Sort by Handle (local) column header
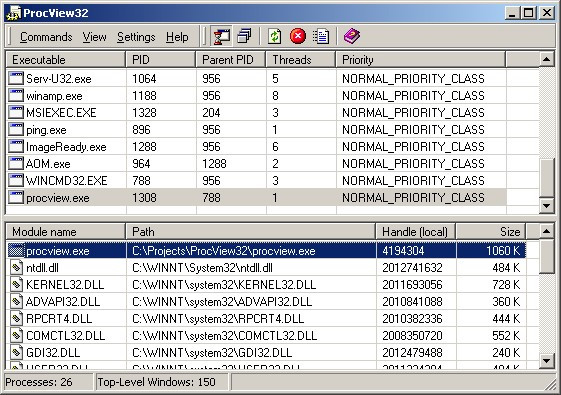 click(416, 231)
